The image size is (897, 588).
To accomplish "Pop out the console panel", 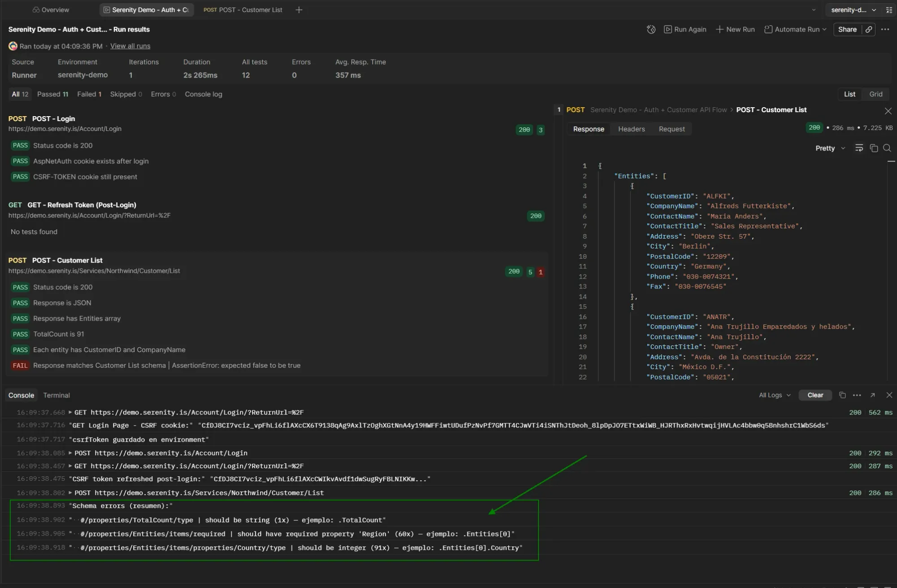I will tap(872, 395).
